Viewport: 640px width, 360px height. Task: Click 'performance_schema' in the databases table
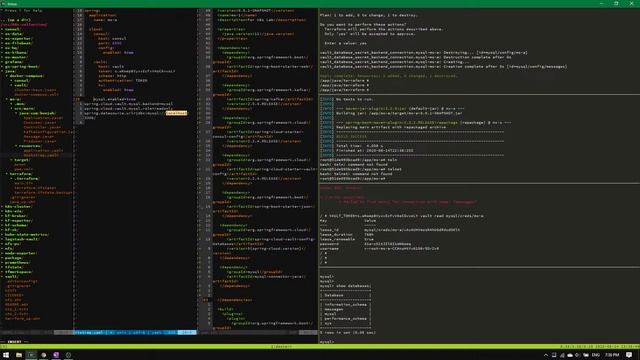click(x=345, y=318)
